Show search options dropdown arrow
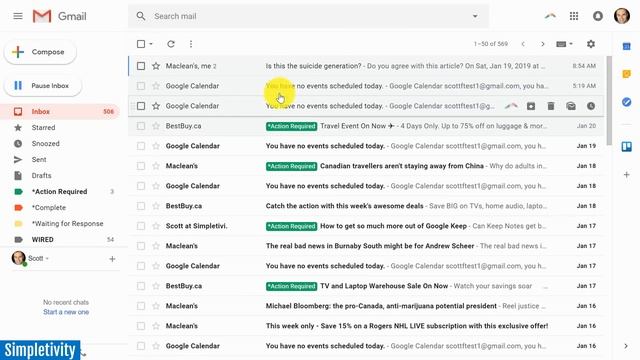This screenshot has width=640, height=360. (475, 16)
